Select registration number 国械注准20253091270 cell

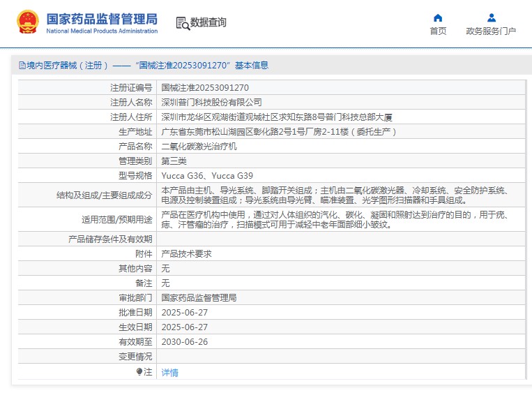point(205,88)
